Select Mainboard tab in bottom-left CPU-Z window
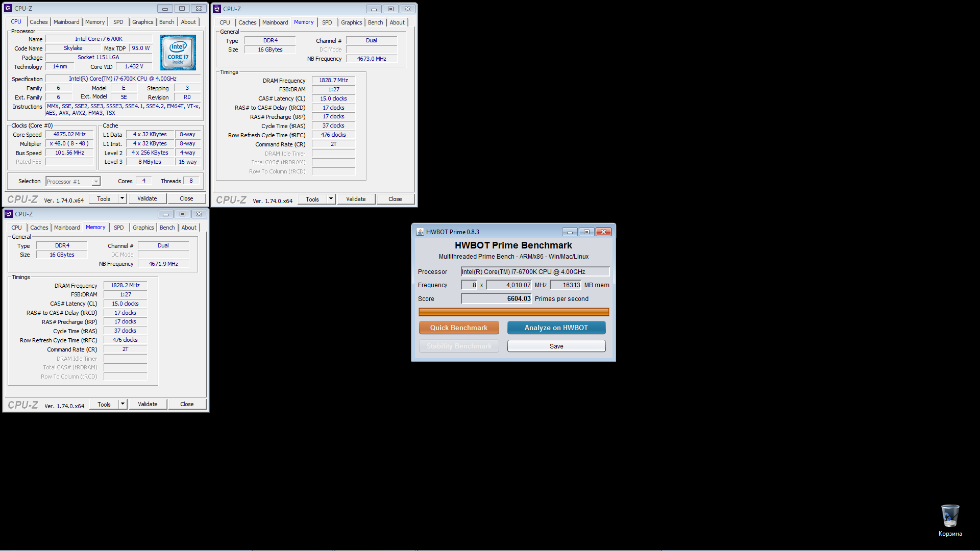This screenshot has width=980, height=551. pyautogui.click(x=67, y=228)
